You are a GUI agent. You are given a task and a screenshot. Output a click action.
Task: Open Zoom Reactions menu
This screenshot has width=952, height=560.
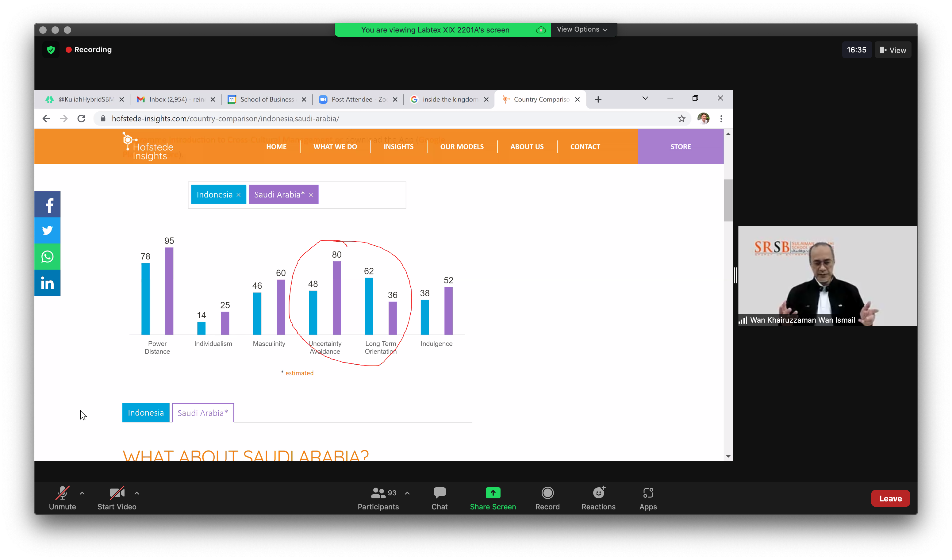[598, 499]
